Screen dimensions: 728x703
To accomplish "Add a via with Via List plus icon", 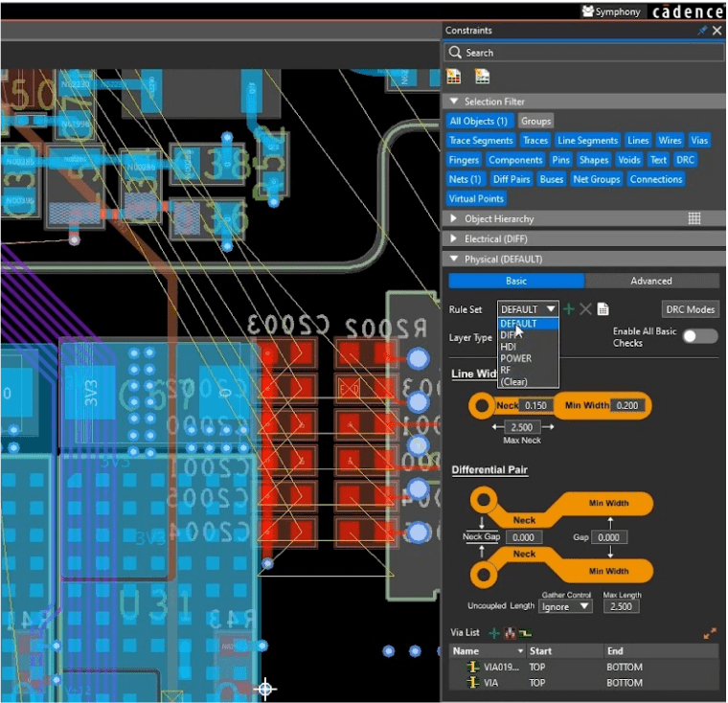I will click(x=494, y=632).
